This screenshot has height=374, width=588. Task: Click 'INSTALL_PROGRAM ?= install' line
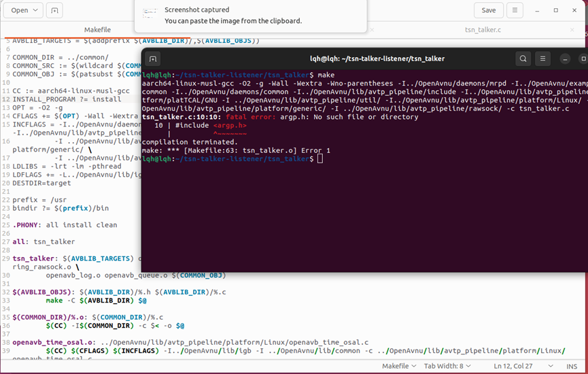pos(67,99)
